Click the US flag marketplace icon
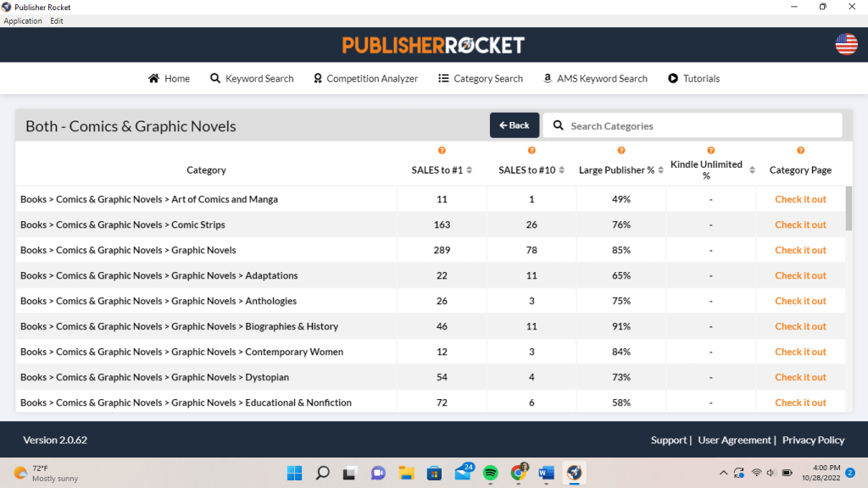The width and height of the screenshot is (868, 488). tap(847, 44)
